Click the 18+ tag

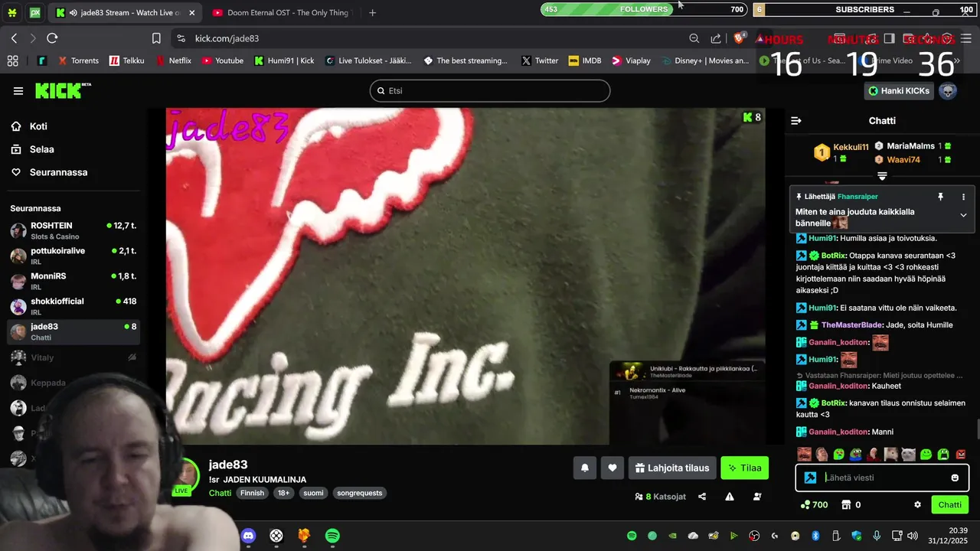pyautogui.click(x=283, y=493)
